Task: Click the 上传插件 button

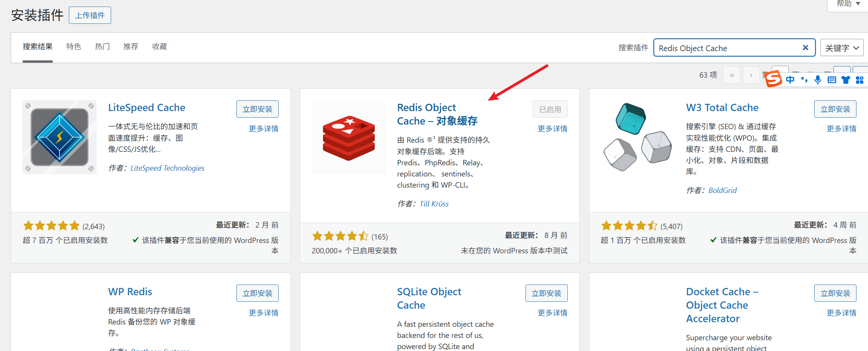Action: coord(90,15)
